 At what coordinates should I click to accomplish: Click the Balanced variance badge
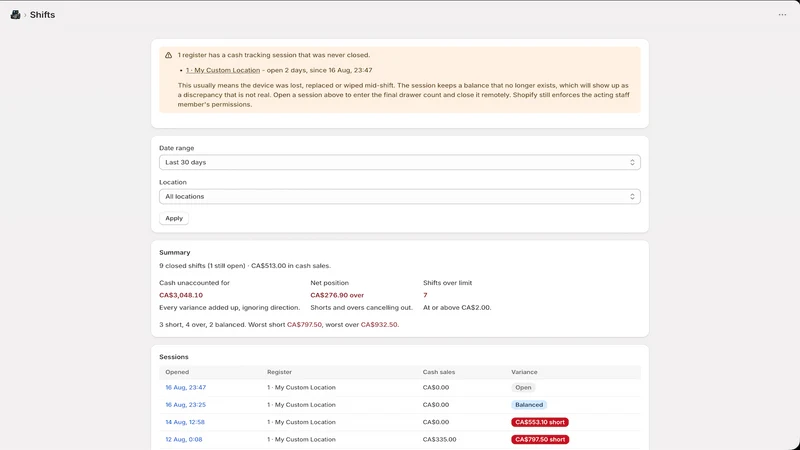[x=529, y=405]
